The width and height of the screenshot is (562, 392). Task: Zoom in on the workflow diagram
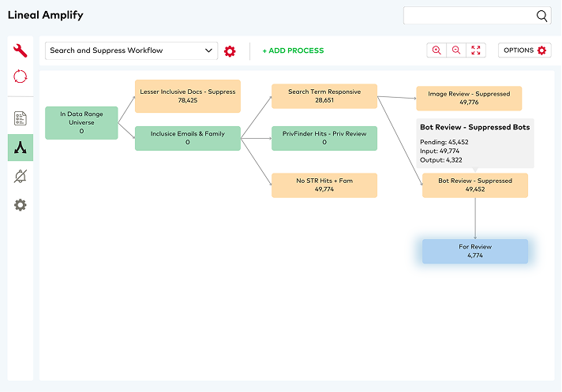point(436,50)
